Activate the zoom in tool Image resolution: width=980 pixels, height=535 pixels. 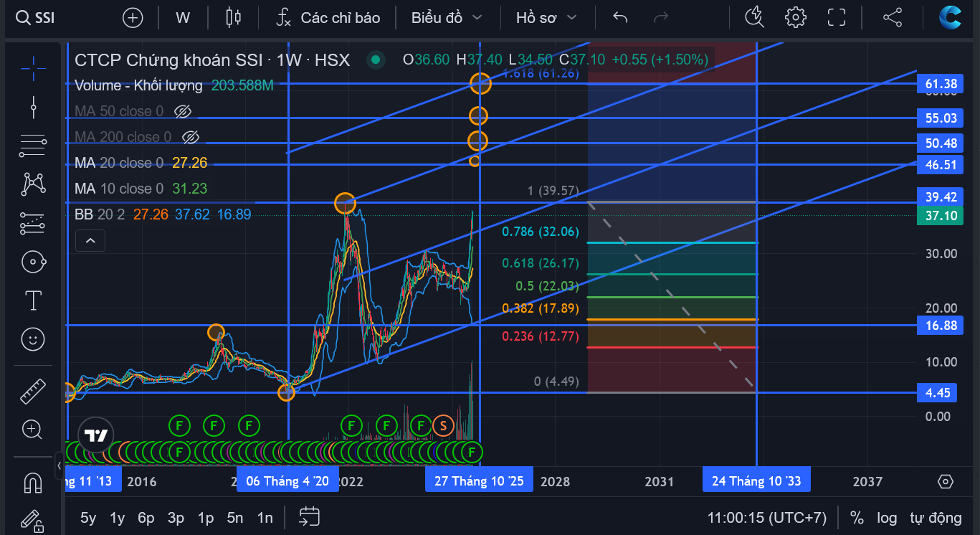33,430
